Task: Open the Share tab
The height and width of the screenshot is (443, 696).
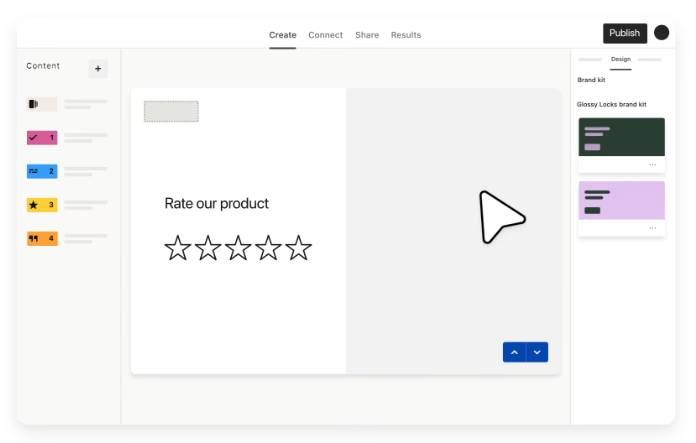Action: pyautogui.click(x=367, y=35)
